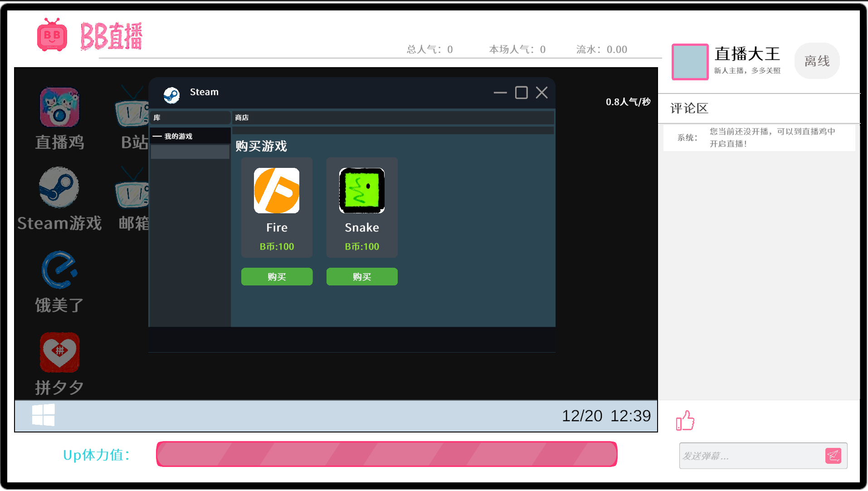Click the BB直播 logo
Screen dimensions: 868x491
click(x=90, y=35)
